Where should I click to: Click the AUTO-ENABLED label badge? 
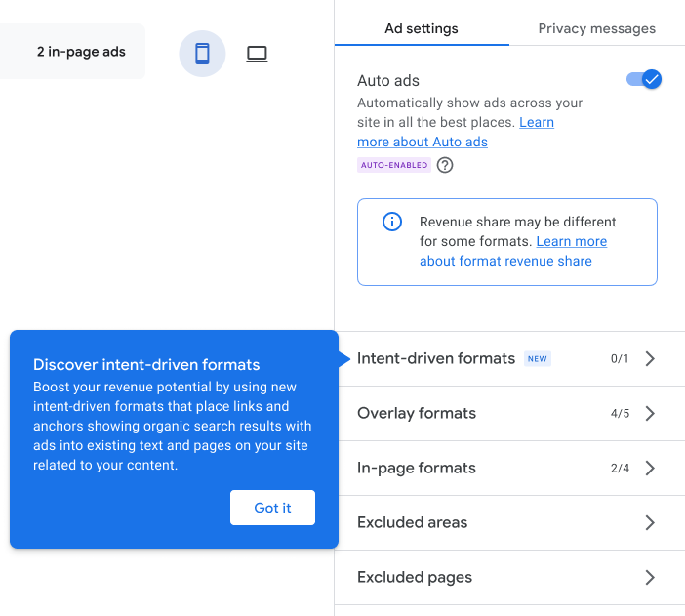click(394, 165)
